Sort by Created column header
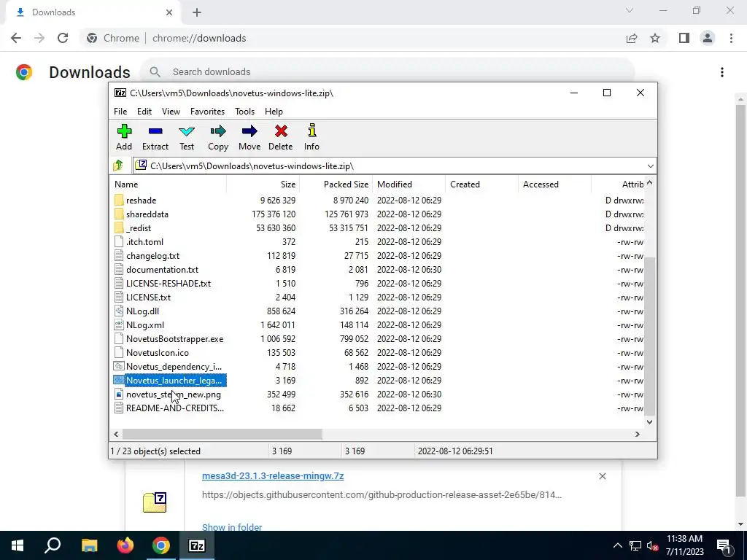This screenshot has height=560, width=747. tap(481, 184)
